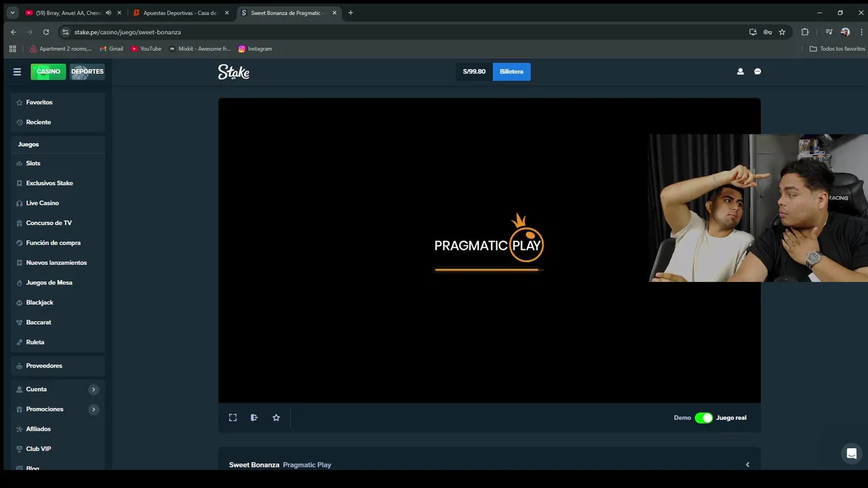Open the apps grid in bookmarks bar
Screen dimensions: 868x488
[12, 49]
